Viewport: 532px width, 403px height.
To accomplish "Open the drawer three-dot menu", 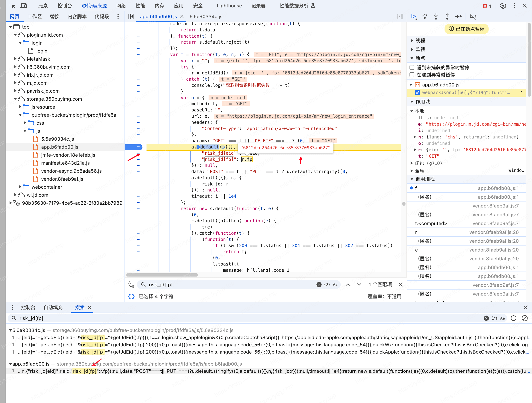I will coord(12,307).
